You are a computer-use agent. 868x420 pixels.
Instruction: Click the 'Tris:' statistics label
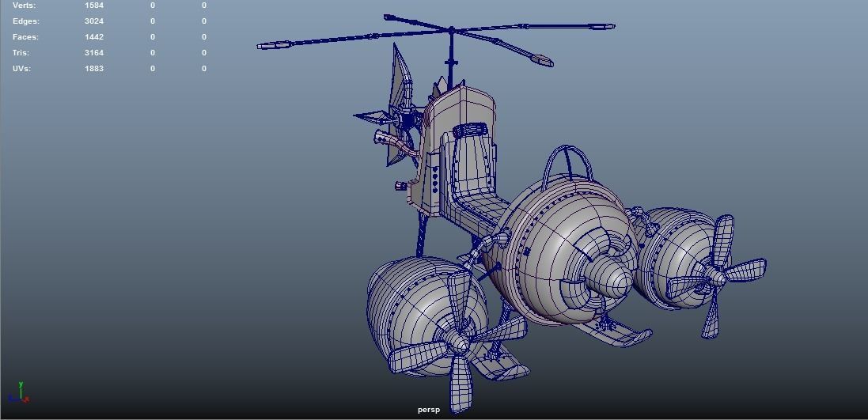(21, 53)
